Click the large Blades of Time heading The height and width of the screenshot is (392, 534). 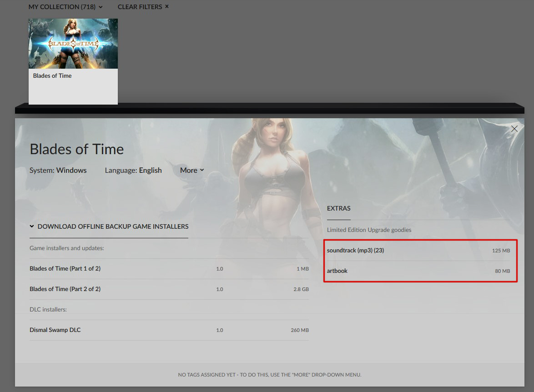pyautogui.click(x=76, y=149)
